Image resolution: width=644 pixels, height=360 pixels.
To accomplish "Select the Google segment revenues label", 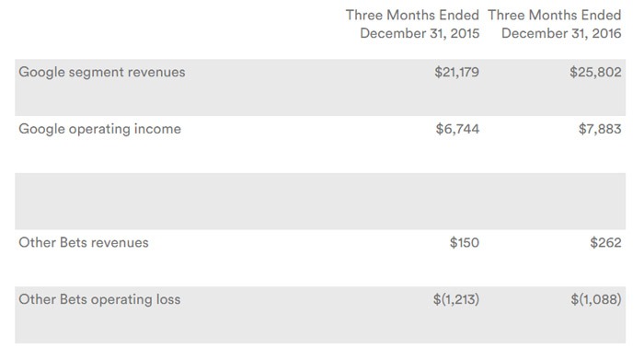I will point(102,73).
